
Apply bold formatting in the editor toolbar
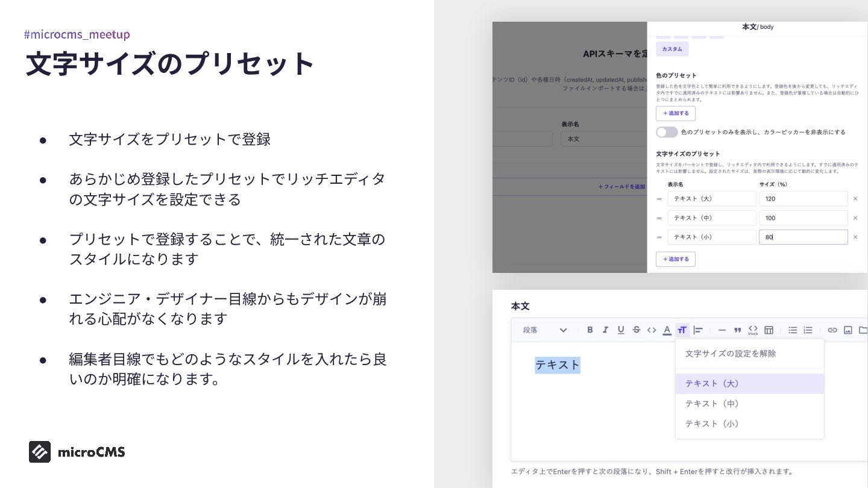[x=590, y=330]
